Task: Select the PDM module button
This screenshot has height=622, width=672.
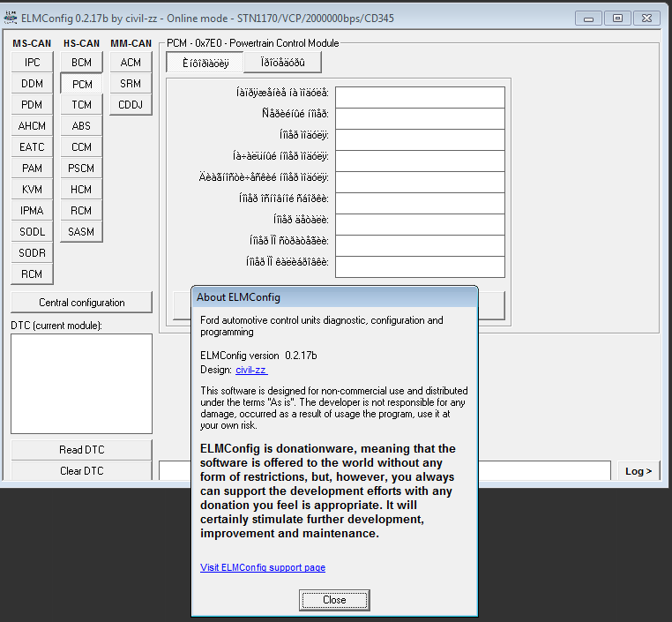Action: [x=32, y=105]
